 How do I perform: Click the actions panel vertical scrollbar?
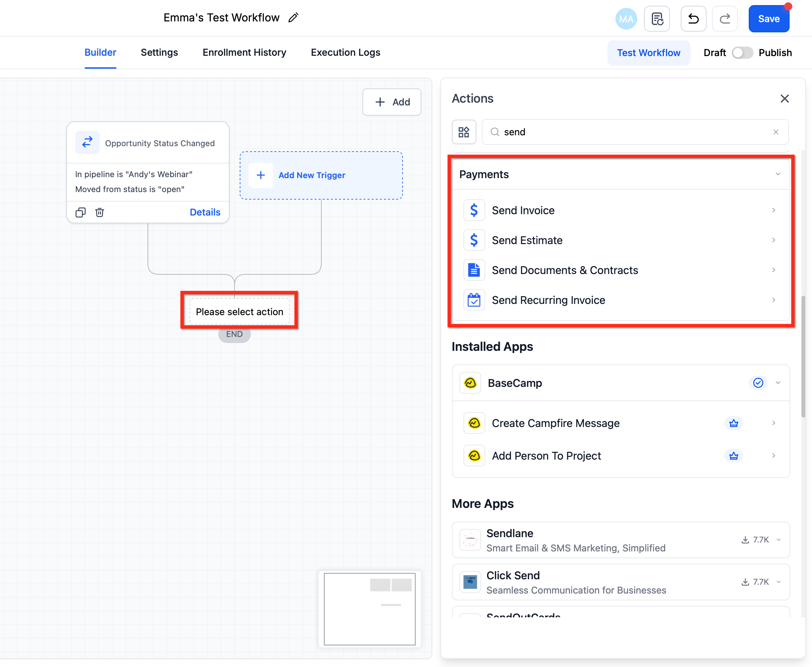803,356
